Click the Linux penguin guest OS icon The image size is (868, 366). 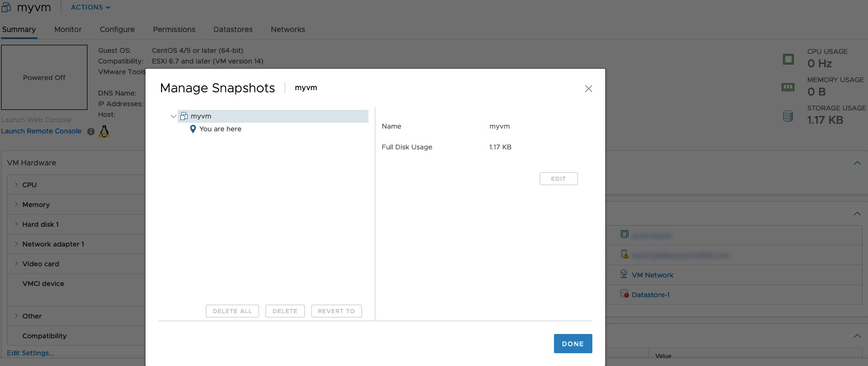(105, 131)
